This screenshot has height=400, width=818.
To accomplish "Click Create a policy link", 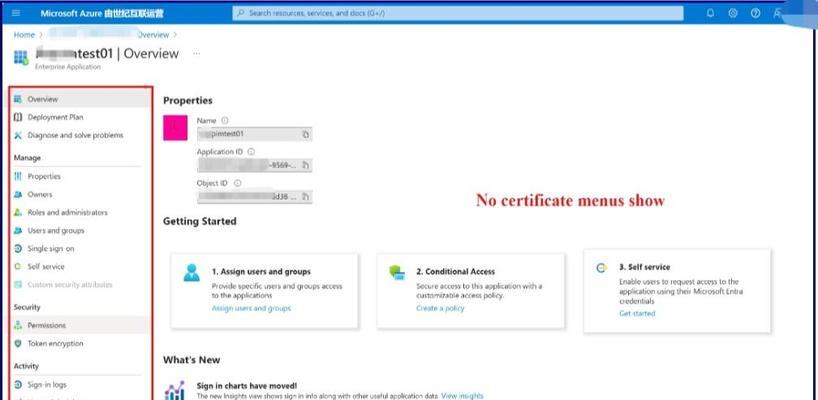I will click(440, 308).
